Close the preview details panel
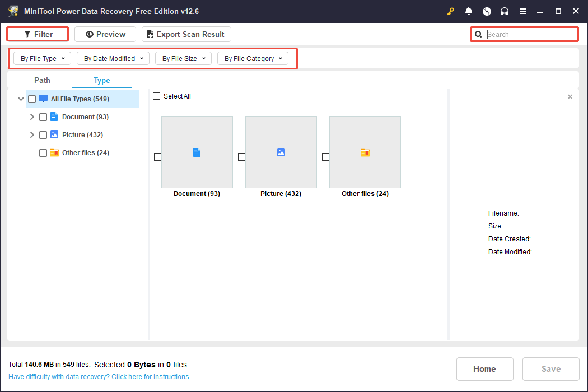 pos(570,97)
